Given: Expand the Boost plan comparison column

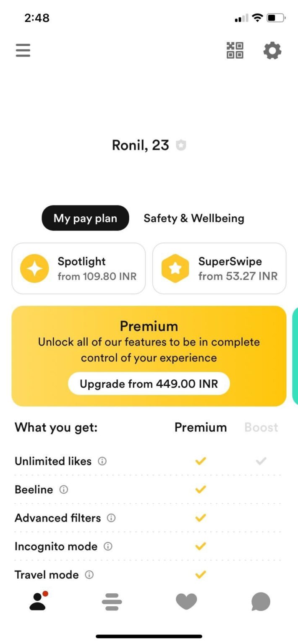Looking at the screenshot, I should click(x=261, y=427).
